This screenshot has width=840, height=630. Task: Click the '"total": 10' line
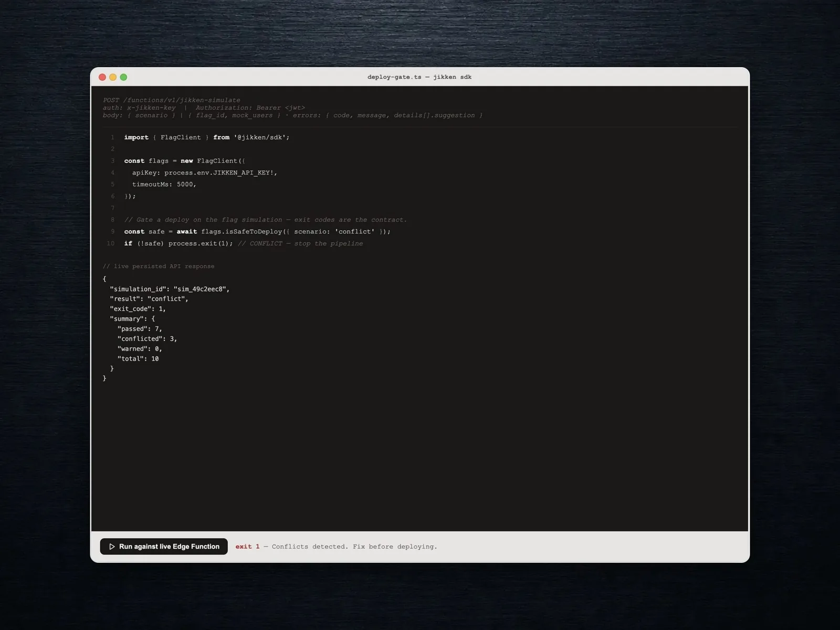pos(138,359)
